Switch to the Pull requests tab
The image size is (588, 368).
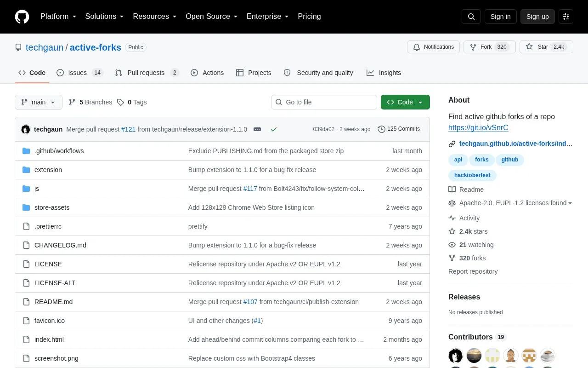click(147, 73)
